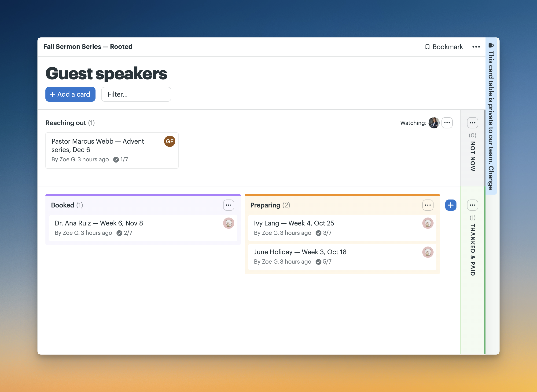Click assignee avatar on Ivy Lang card
The image size is (537, 392).
(428, 223)
